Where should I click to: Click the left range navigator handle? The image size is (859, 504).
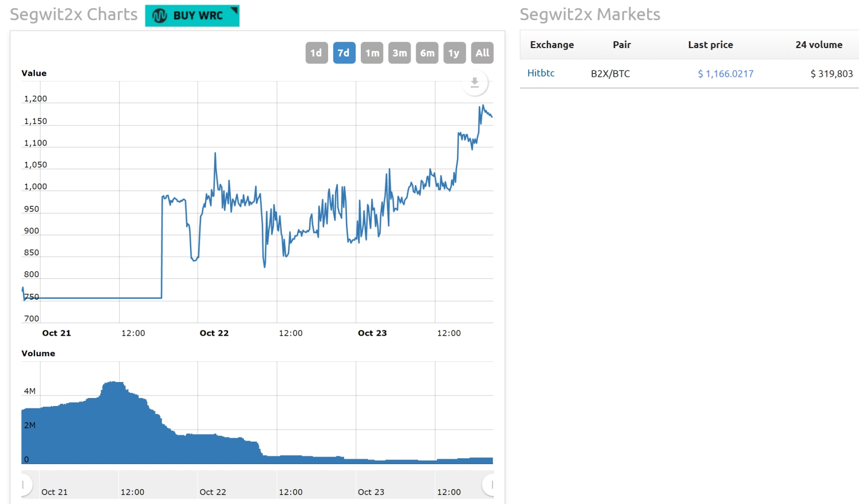click(x=23, y=485)
